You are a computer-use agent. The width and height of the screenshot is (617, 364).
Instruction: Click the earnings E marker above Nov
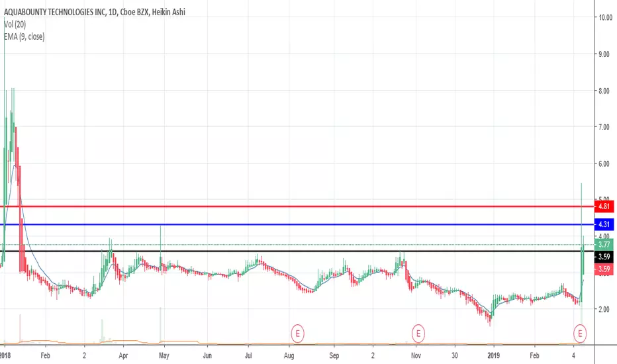[x=418, y=334]
